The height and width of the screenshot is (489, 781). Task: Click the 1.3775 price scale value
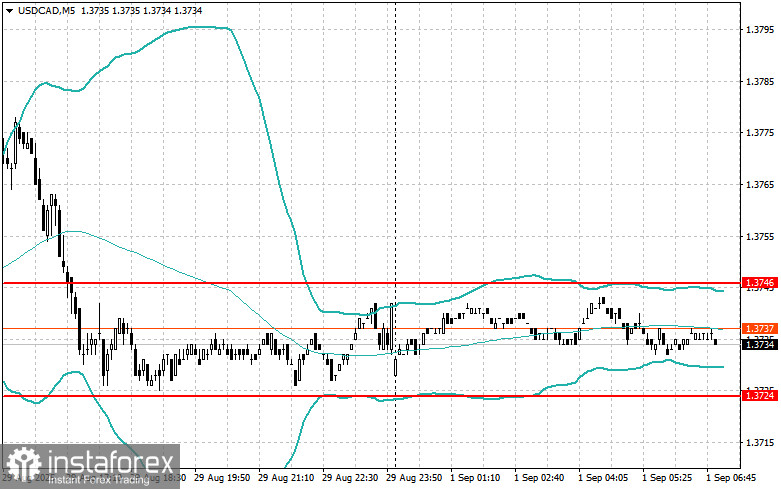tap(760, 132)
